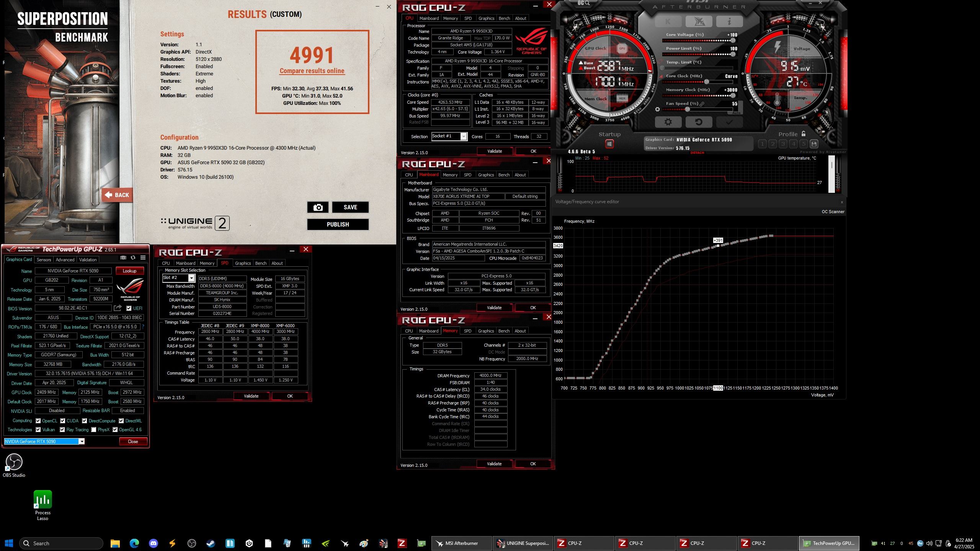Click the Afterburner info 'i' button
The height and width of the screenshot is (551, 980).
click(729, 22)
